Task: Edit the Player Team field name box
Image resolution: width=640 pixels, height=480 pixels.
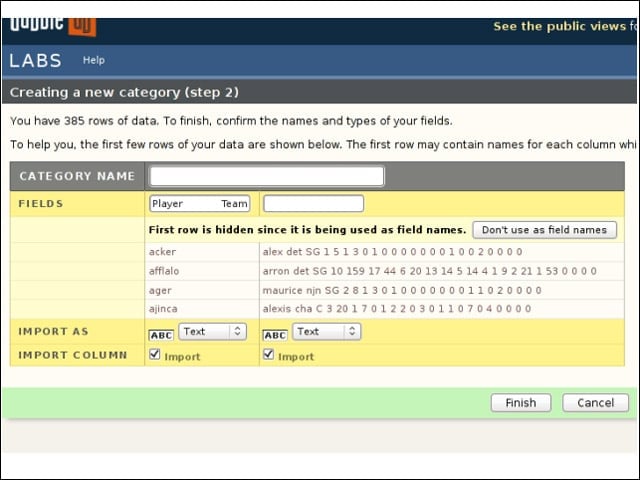Action: click(x=200, y=203)
